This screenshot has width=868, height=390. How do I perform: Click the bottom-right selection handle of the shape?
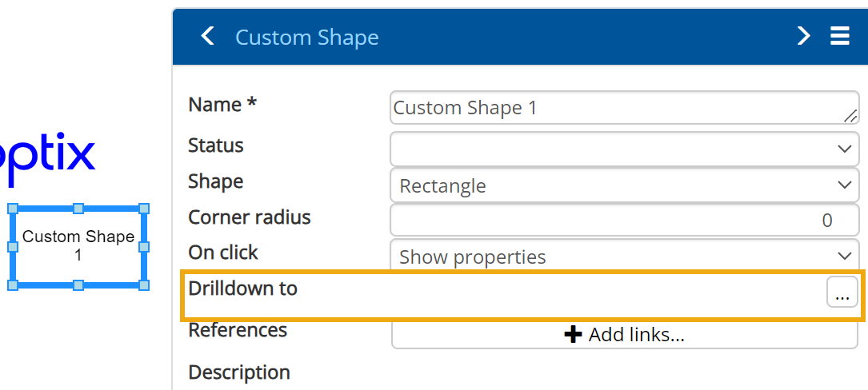(144, 285)
